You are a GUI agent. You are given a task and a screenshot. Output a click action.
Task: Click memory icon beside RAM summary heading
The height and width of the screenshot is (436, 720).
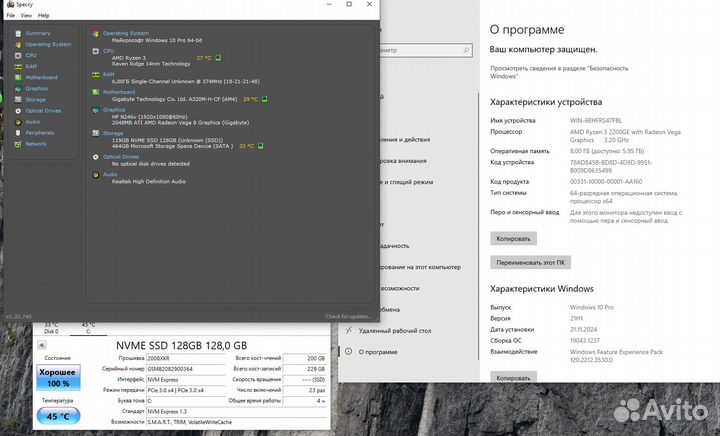pyautogui.click(x=96, y=74)
